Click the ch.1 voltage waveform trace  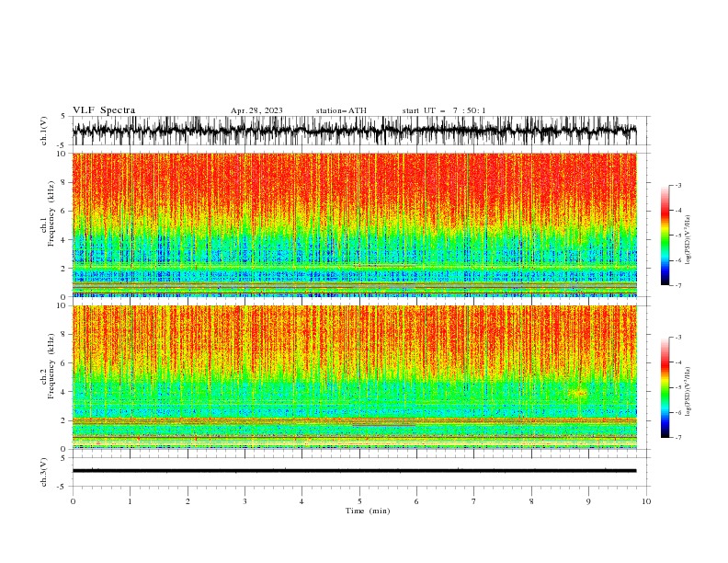click(x=354, y=131)
